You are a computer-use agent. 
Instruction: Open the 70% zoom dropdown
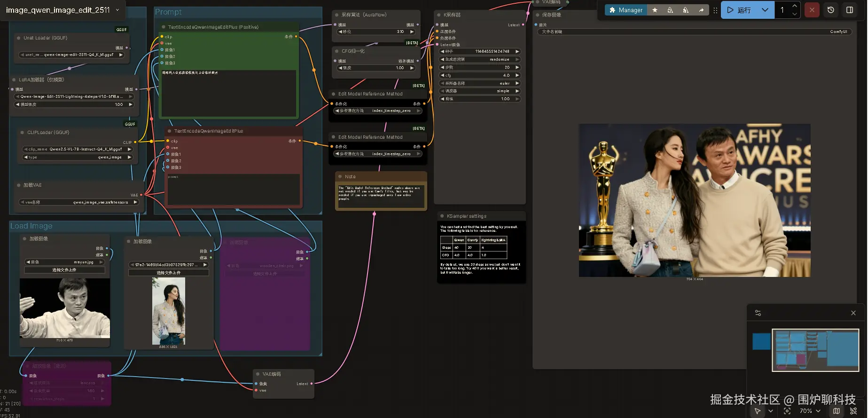click(810, 411)
